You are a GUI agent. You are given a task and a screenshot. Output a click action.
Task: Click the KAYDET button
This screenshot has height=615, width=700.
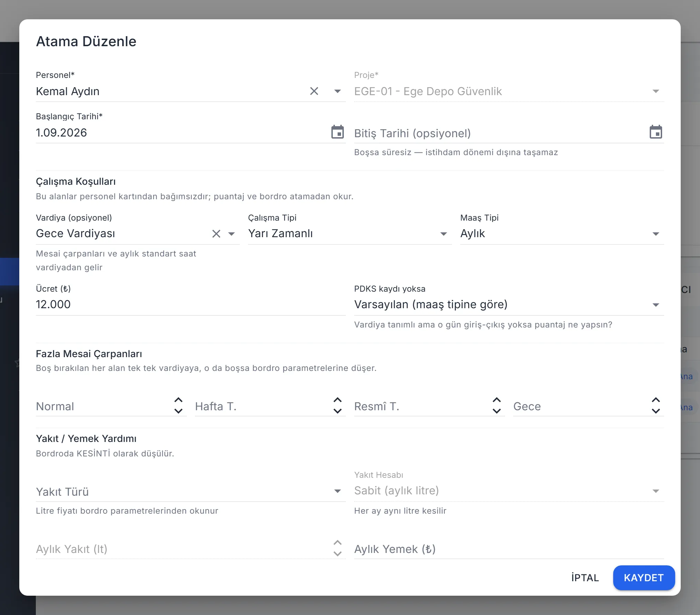[644, 578]
